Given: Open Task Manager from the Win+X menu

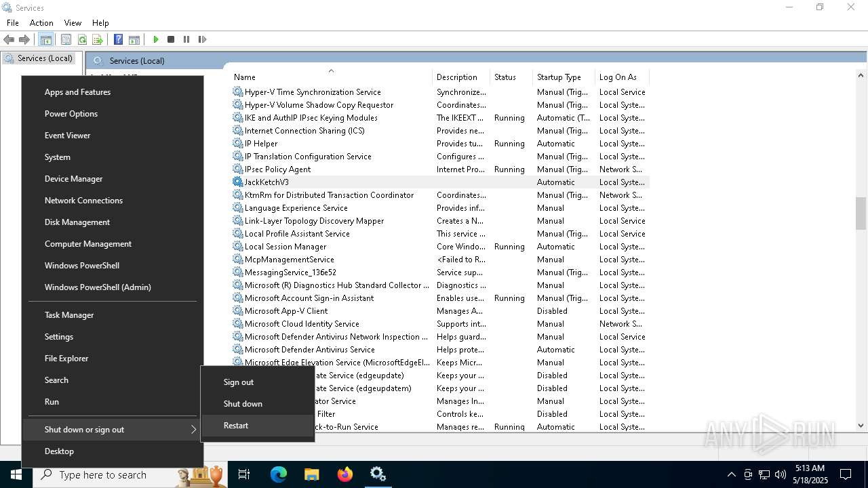Looking at the screenshot, I should point(113,315).
